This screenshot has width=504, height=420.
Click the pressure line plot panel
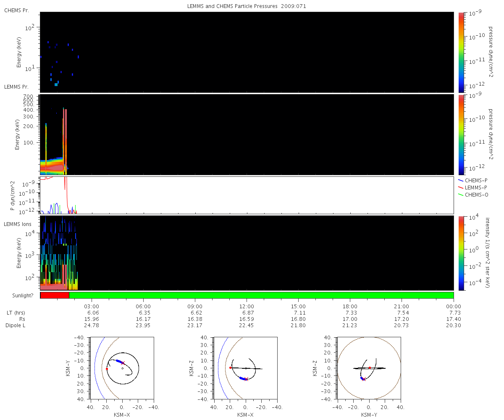pyautogui.click(x=247, y=195)
